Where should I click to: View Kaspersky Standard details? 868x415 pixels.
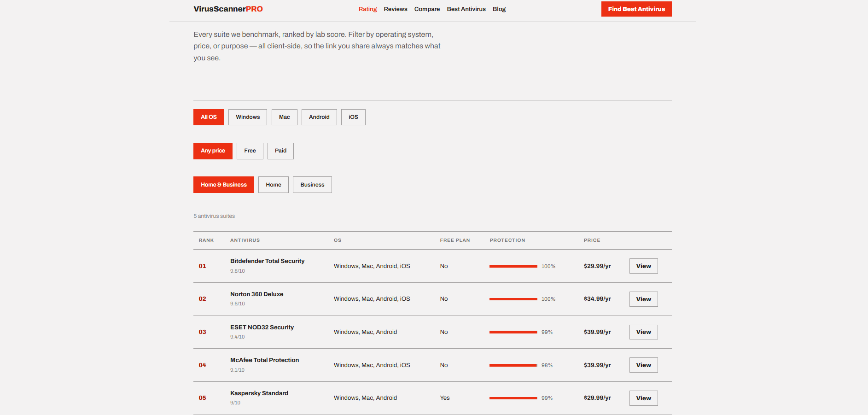pyautogui.click(x=643, y=398)
